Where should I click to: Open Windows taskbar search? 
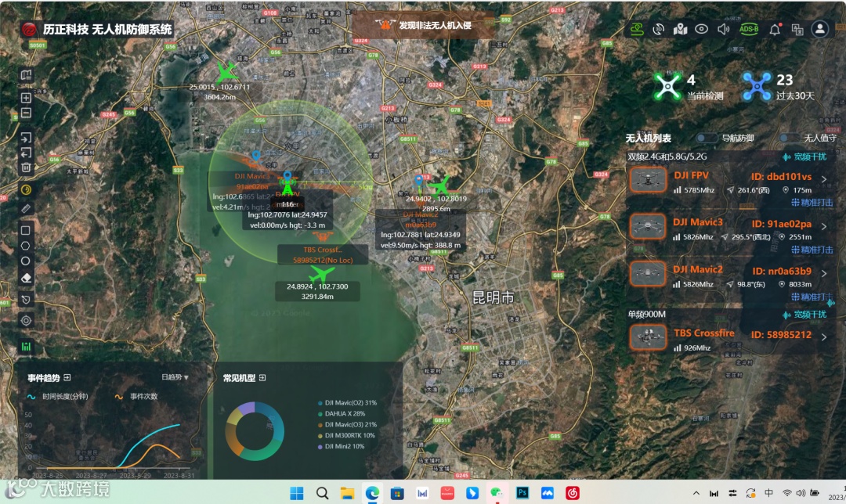[322, 493]
